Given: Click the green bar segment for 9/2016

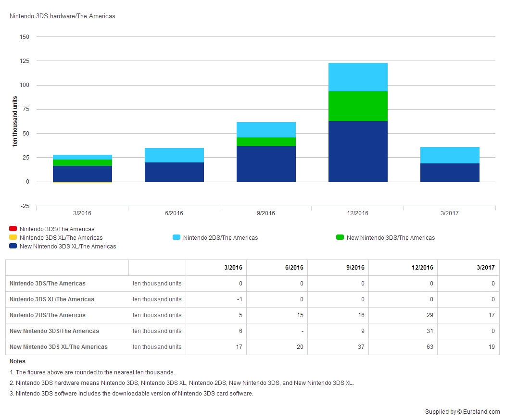Looking at the screenshot, I should click(x=266, y=142).
